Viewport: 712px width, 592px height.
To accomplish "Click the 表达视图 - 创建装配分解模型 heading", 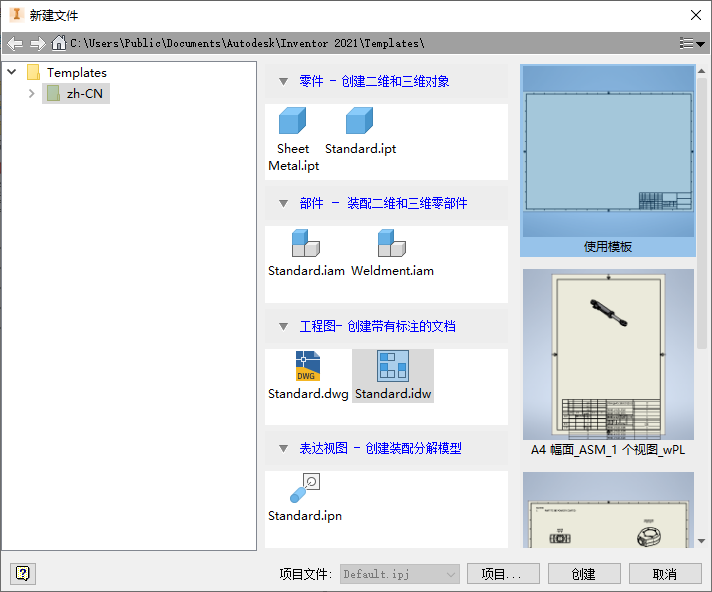I will [x=381, y=448].
